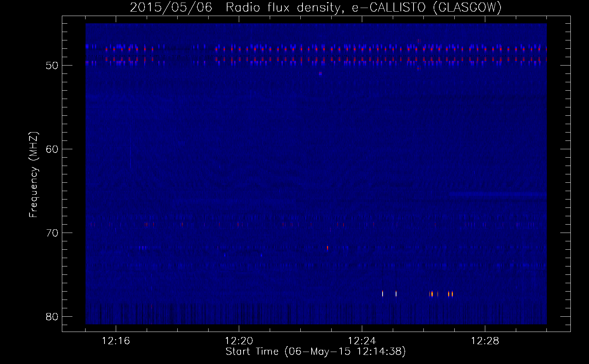Click the plot title mentioning e-CALLISTO (GLASGOW)
Image resolution: width=589 pixels, height=364 pixels.
(x=316, y=8)
